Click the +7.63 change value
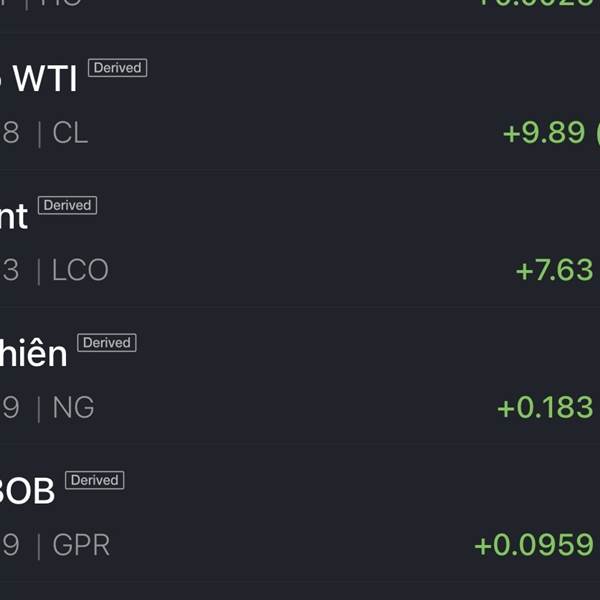Viewport: 600px width, 600px height. [x=554, y=270]
